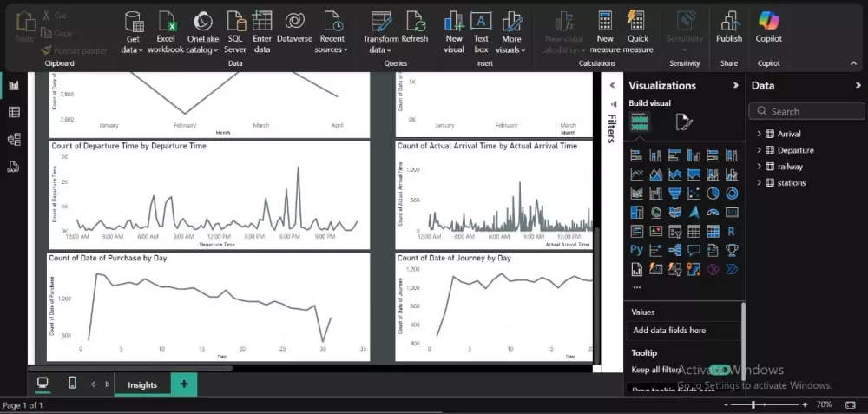Viewport: 868px width, 414px height.
Task: Toggle the Keep all filters switch
Action: pos(720,369)
